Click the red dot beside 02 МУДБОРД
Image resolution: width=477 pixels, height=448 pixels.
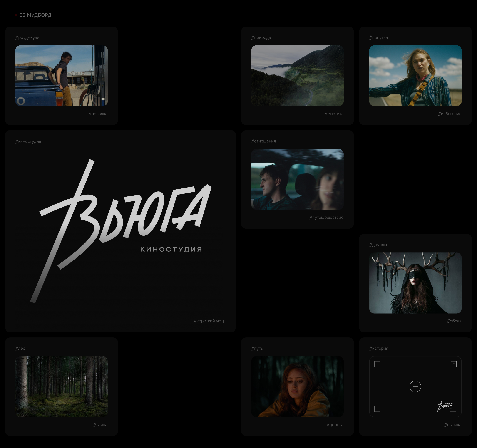click(16, 15)
